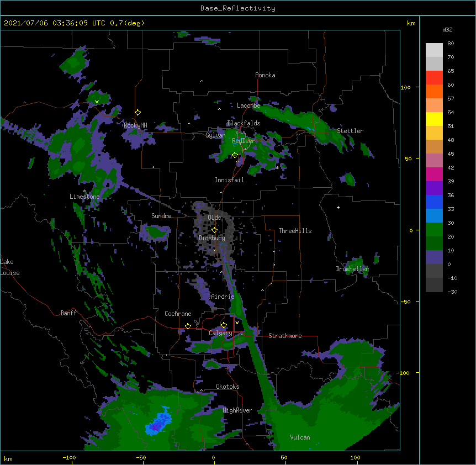Click the bright green swatch near 30 dBZ
Image resolution: width=476 pixels, height=465 pixels.
pos(434,230)
